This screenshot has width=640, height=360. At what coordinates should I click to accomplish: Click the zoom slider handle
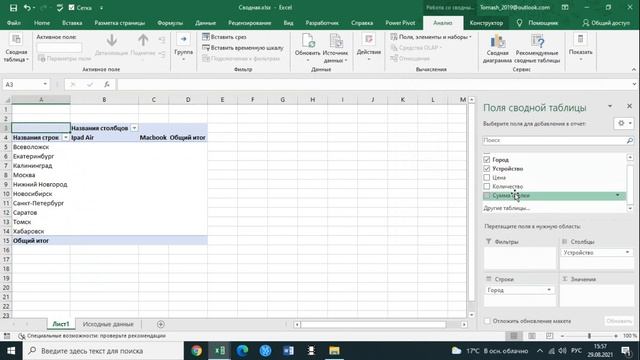point(589,336)
